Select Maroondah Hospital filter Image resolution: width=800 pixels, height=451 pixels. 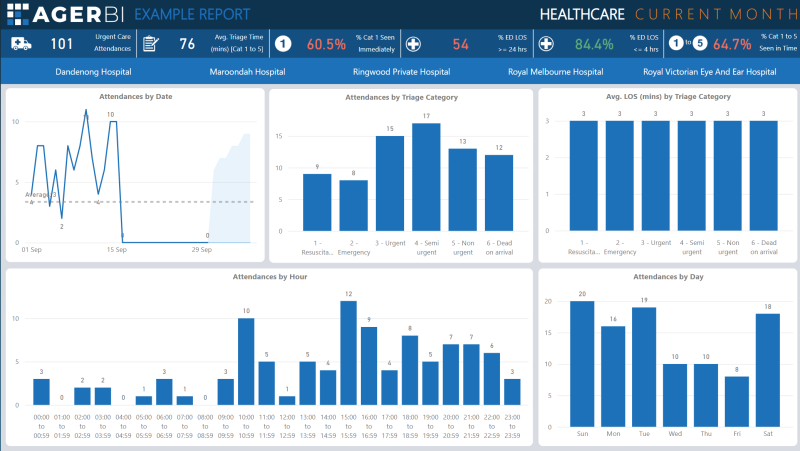tap(247, 72)
